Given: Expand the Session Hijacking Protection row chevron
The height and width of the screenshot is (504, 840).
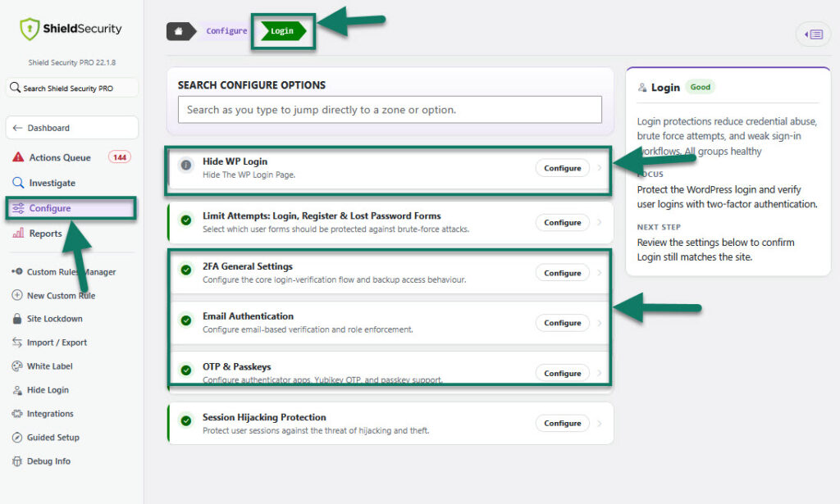Looking at the screenshot, I should tap(600, 423).
